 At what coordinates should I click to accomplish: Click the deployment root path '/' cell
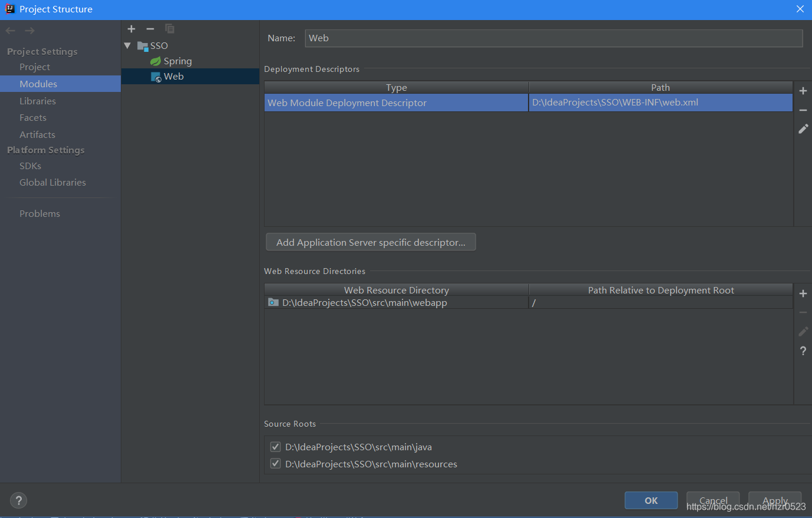[661, 303]
